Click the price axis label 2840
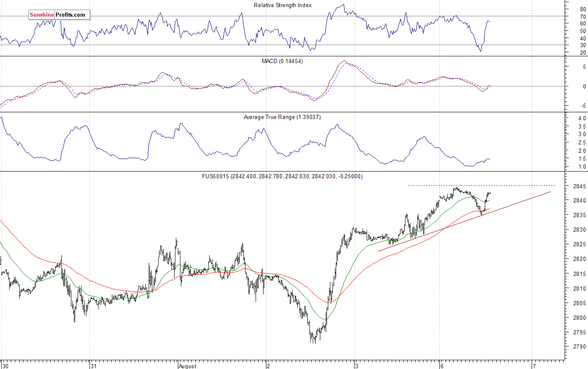The image size is (588, 369). [x=579, y=201]
